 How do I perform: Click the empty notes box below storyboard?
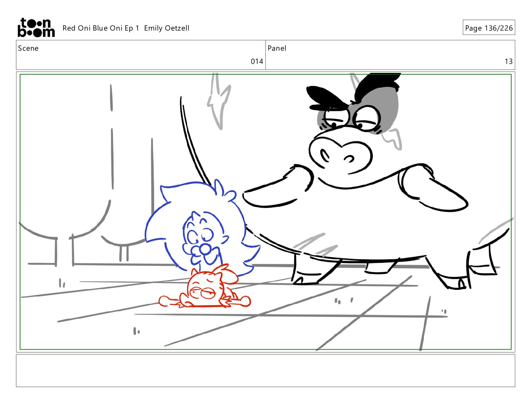pyautogui.click(x=265, y=370)
